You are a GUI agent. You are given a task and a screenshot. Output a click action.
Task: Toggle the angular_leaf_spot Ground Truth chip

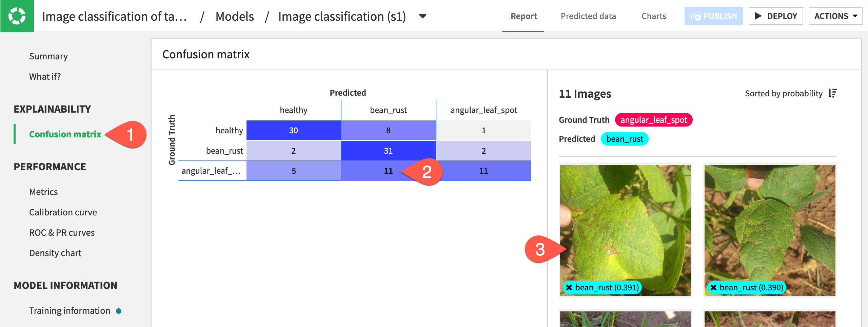tap(653, 120)
